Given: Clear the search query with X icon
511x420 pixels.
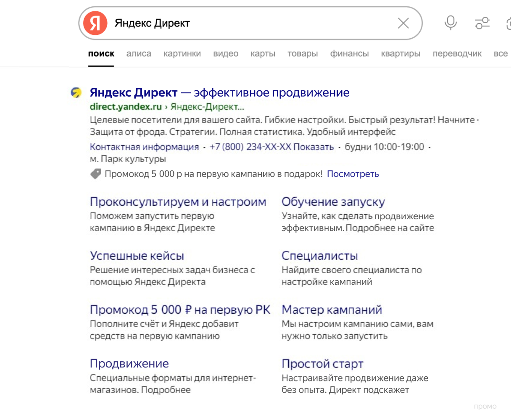Looking at the screenshot, I should 403,23.
